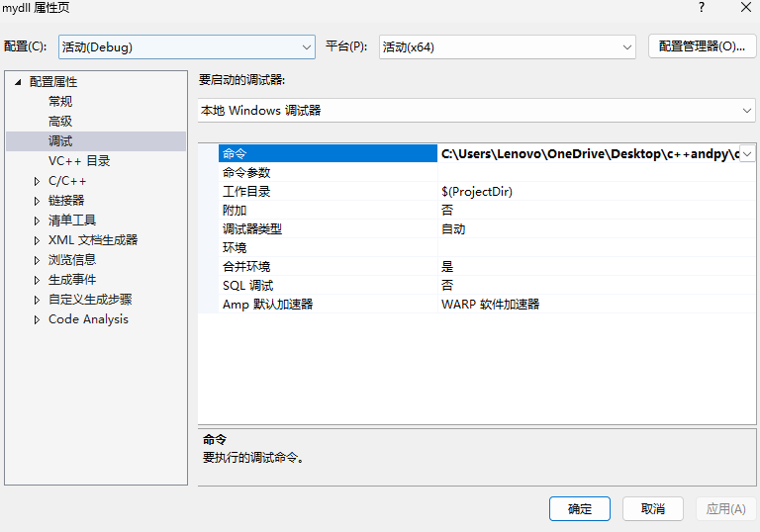Viewport: 760px width, 532px height.
Task: Select 调试 in the property tree
Action: pyautogui.click(x=60, y=141)
